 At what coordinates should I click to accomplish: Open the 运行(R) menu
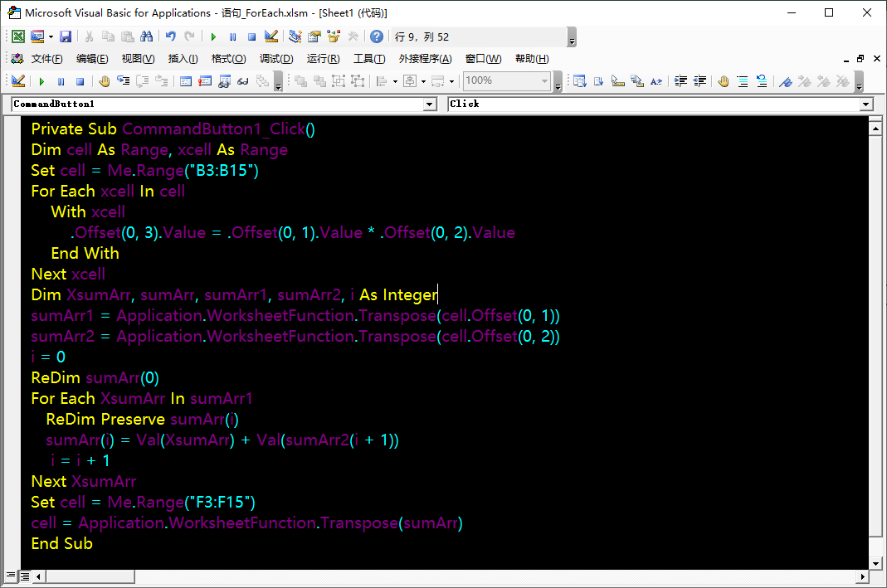tap(323, 59)
